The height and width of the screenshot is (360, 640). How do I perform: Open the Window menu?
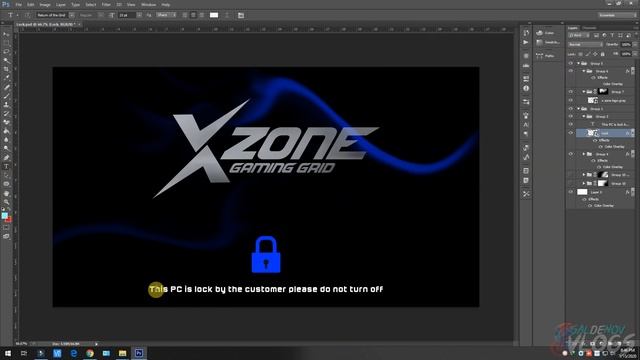148,4
